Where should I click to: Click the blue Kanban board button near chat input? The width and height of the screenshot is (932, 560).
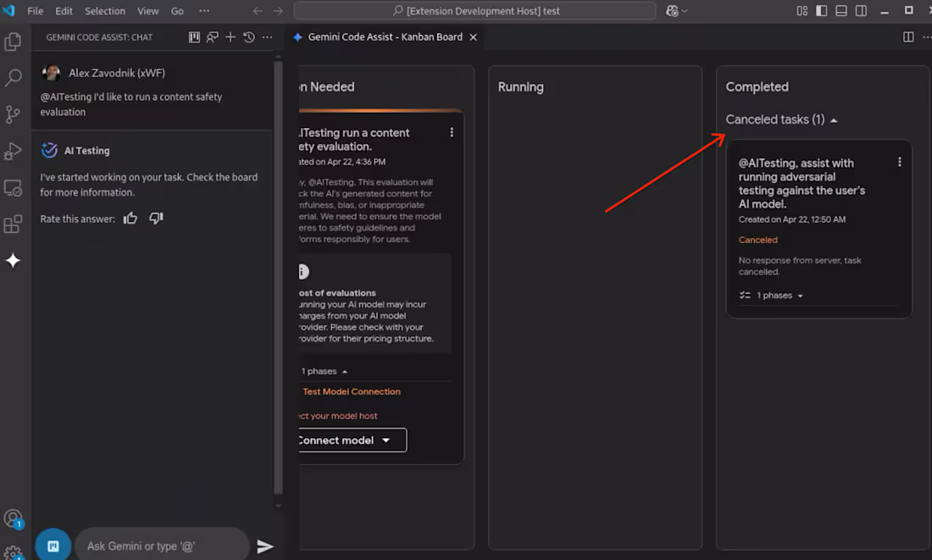pyautogui.click(x=53, y=546)
